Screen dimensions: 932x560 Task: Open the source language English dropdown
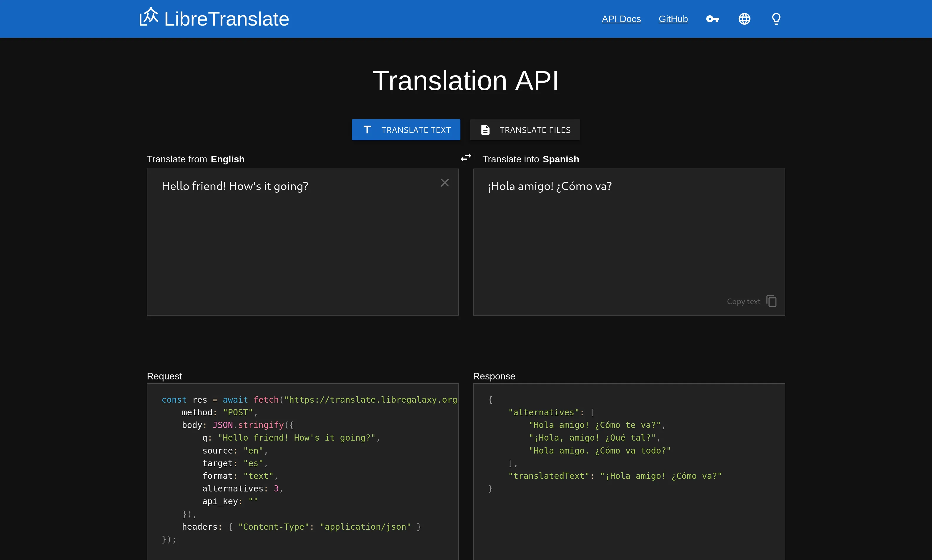pyautogui.click(x=227, y=159)
